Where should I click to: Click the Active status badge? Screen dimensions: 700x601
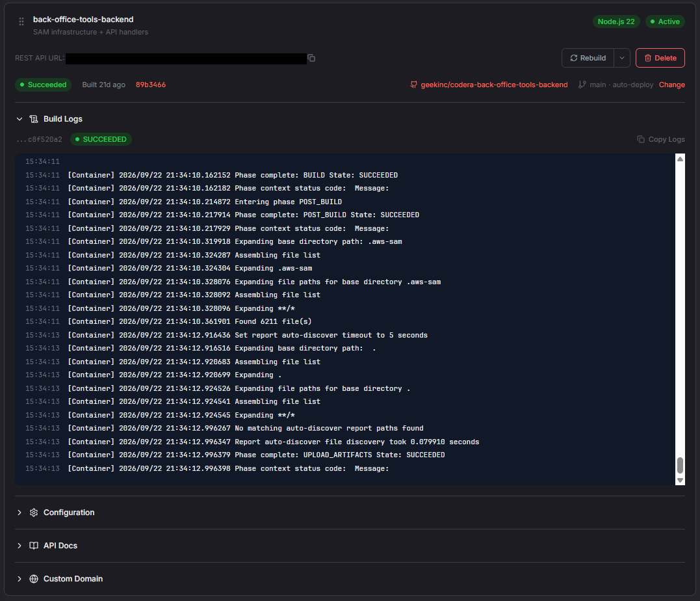pyautogui.click(x=665, y=21)
